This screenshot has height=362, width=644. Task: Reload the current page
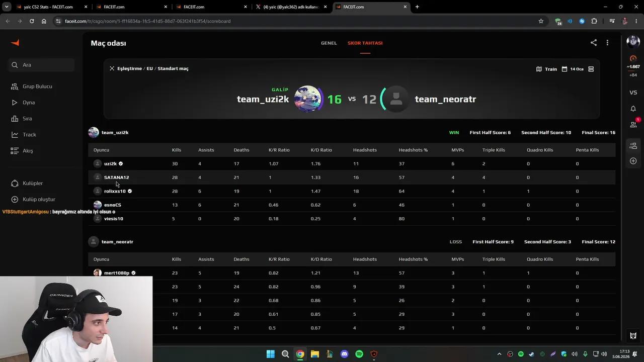coord(32,21)
